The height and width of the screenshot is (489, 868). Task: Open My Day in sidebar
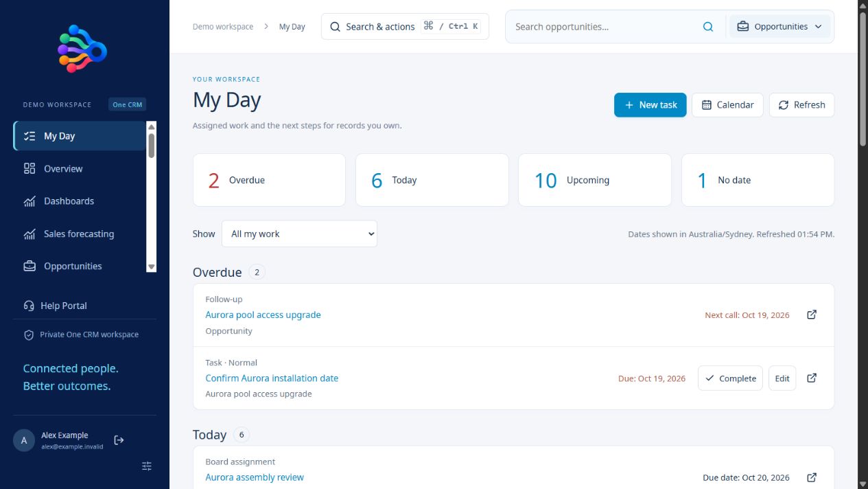pyautogui.click(x=80, y=136)
